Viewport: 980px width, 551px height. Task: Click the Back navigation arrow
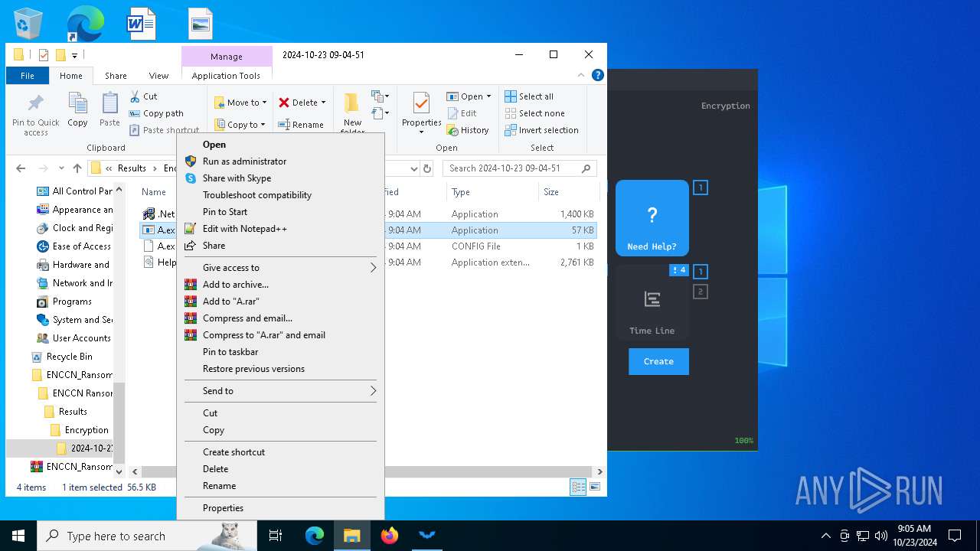tap(21, 168)
